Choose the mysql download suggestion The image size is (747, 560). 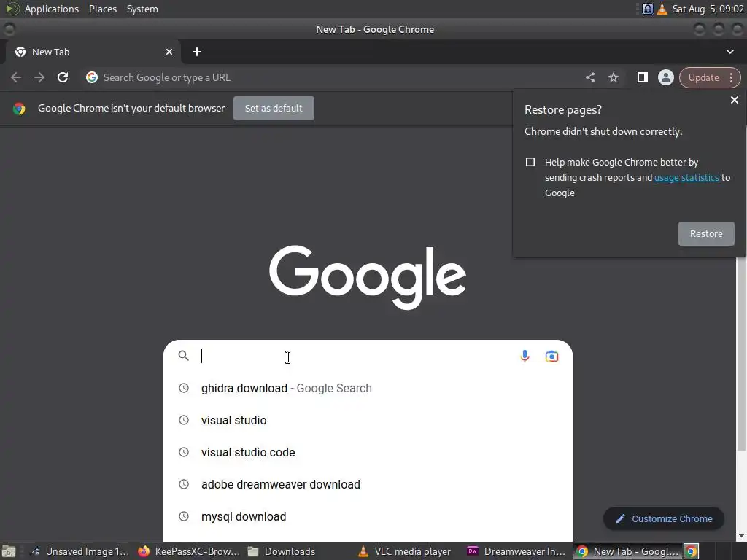click(x=368, y=516)
